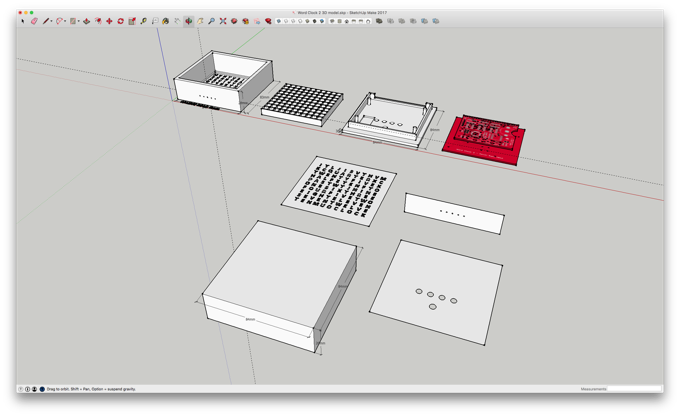Click the red circuit board model
Screen dimensions: 680x416
pyautogui.click(x=484, y=139)
